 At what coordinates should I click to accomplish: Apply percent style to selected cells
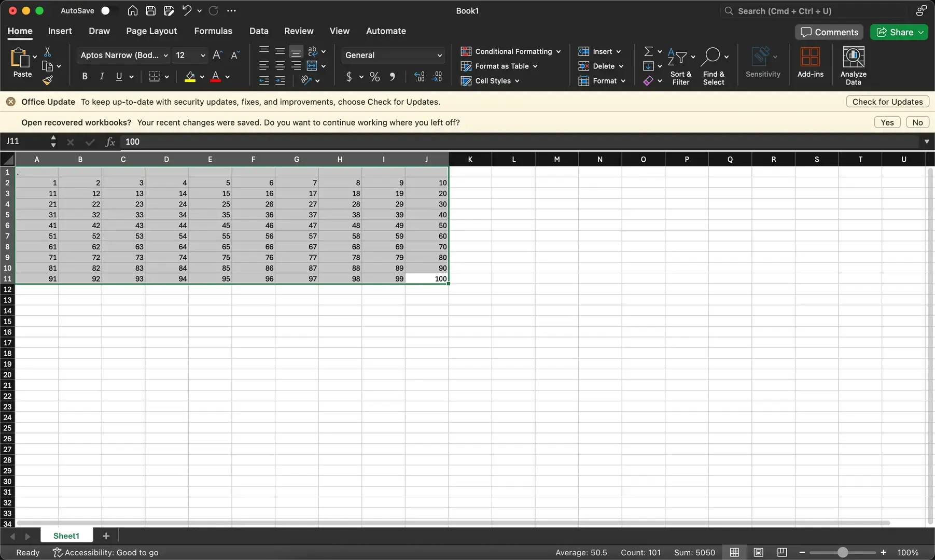click(375, 77)
